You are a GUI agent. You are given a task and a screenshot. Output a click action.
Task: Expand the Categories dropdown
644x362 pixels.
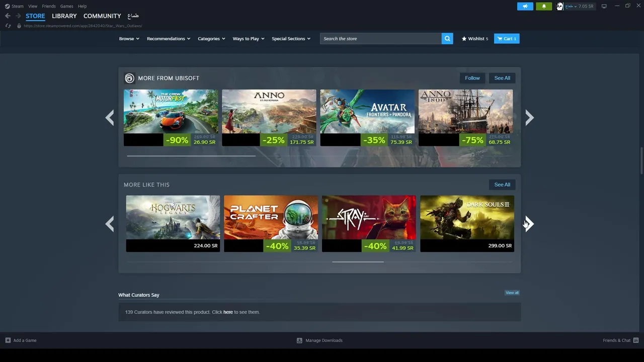point(211,39)
